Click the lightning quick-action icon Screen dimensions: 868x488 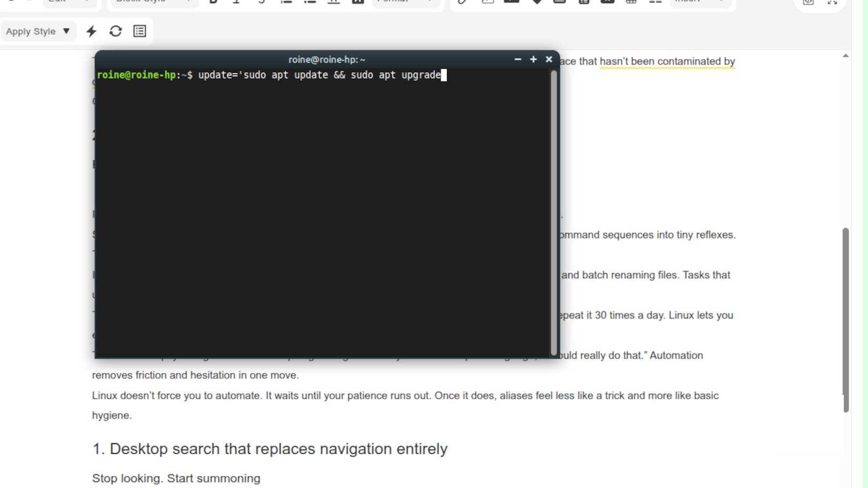click(x=91, y=31)
